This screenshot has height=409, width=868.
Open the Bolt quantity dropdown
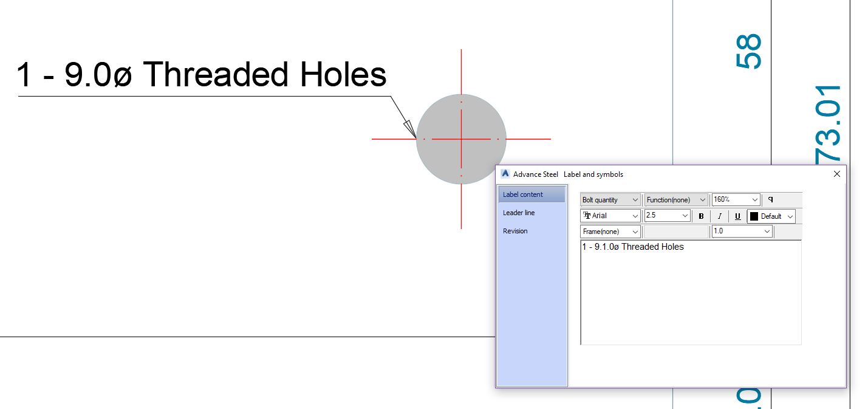coord(635,199)
